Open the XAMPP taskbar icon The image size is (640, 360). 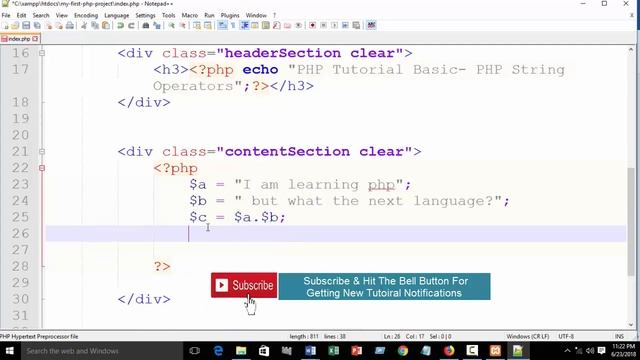pyautogui.click(x=495, y=351)
